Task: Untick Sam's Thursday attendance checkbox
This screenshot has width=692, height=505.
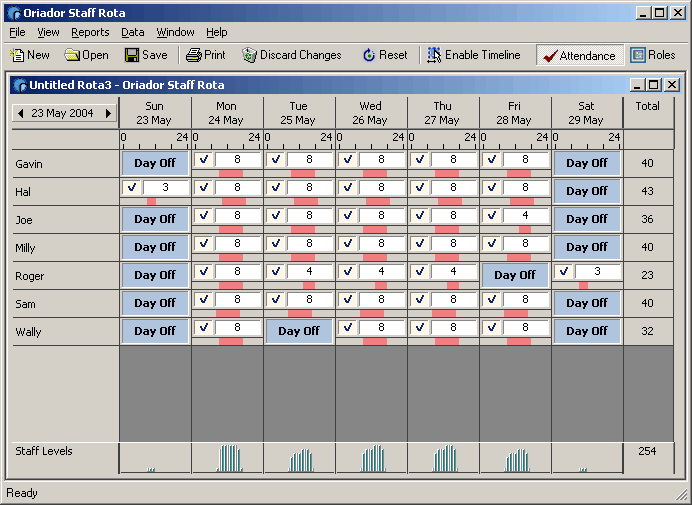Action: pyautogui.click(x=420, y=299)
